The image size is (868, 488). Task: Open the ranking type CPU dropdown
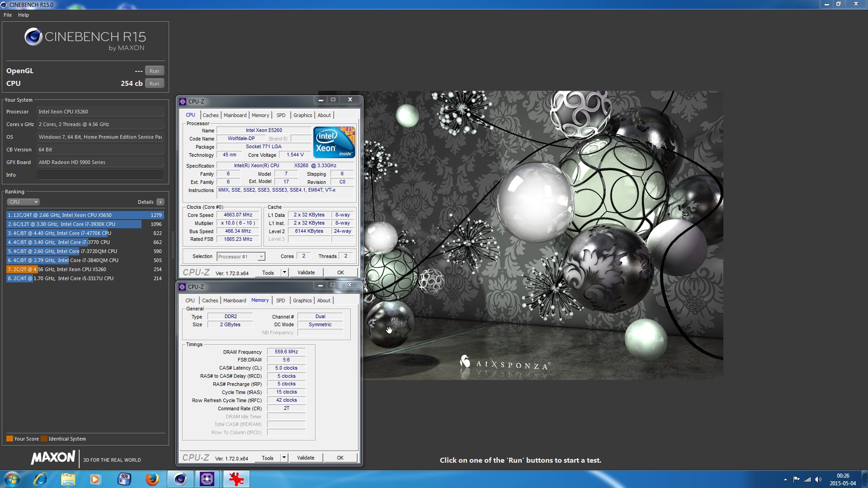click(x=24, y=202)
